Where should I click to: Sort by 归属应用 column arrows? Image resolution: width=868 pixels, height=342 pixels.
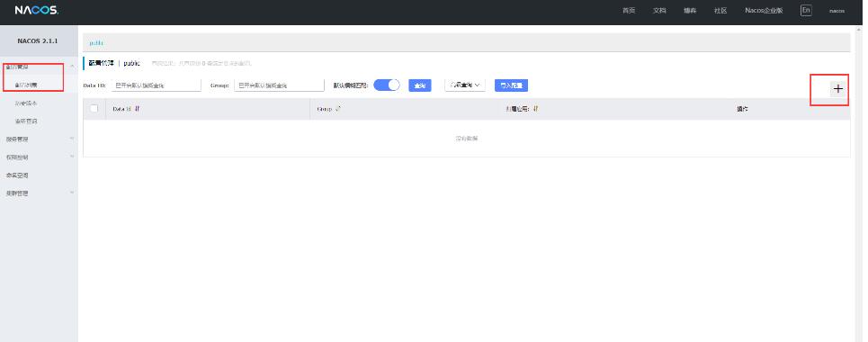click(x=535, y=109)
